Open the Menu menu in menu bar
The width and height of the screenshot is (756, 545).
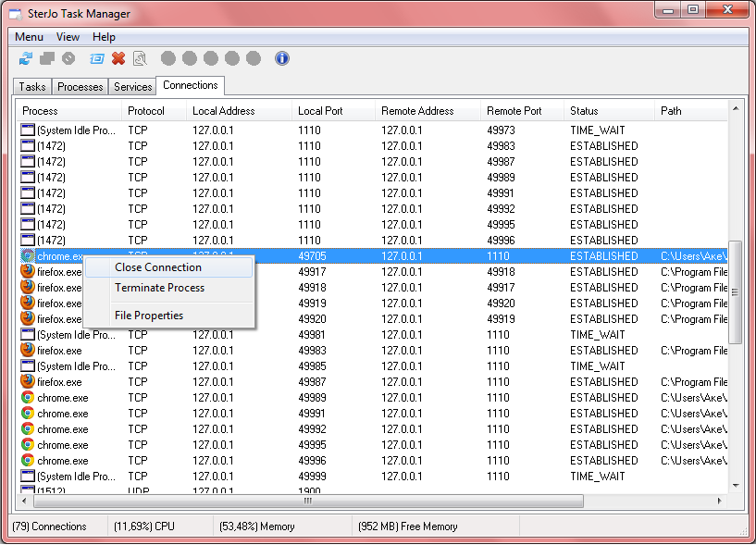pos(29,37)
